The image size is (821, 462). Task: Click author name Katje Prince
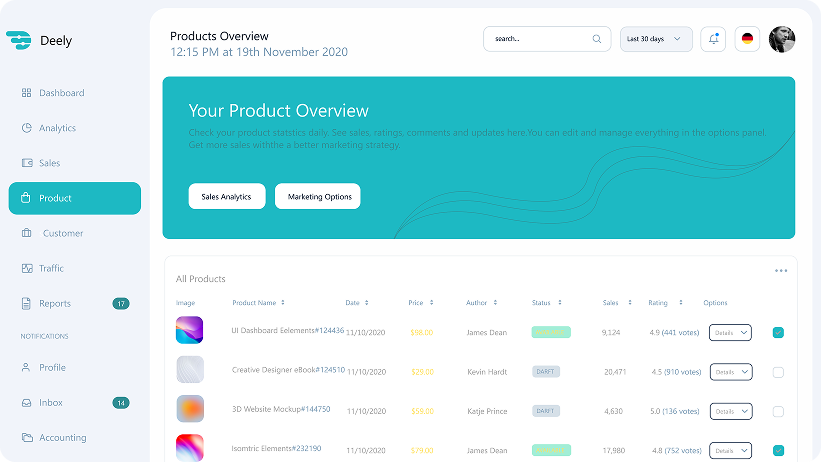pos(487,411)
